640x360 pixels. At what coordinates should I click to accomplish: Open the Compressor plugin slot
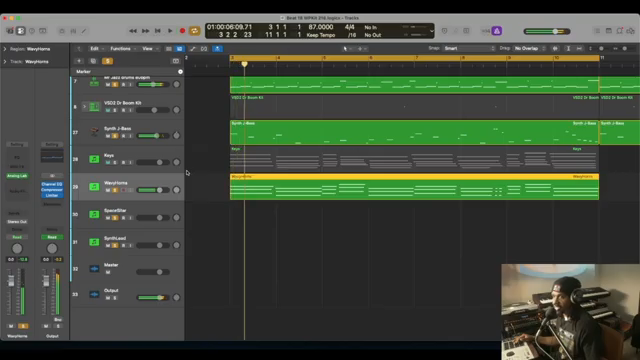52,190
